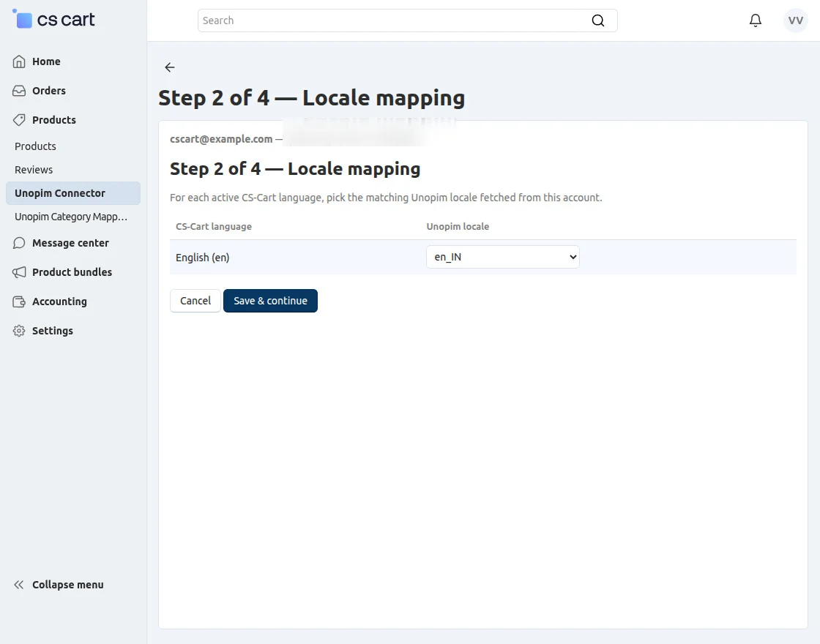Image resolution: width=820 pixels, height=644 pixels.
Task: Click the Products tag icon
Action: click(x=19, y=120)
